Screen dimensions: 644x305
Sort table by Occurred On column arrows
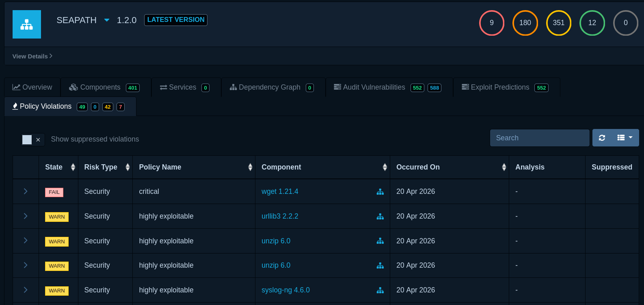pos(504,167)
